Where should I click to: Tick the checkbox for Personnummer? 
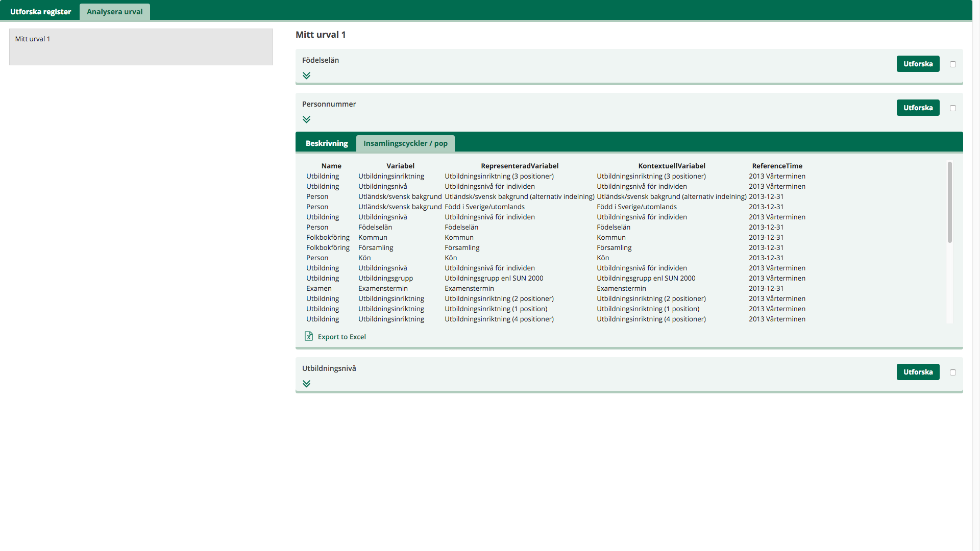pos(953,108)
